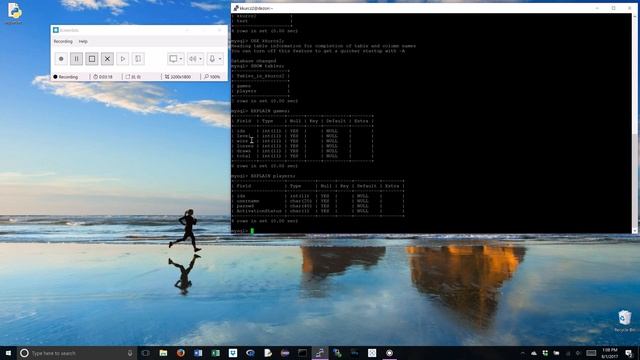Screen dimensions: 640x360
Task: Open the speaker audio source dropdown
Action: (195, 59)
